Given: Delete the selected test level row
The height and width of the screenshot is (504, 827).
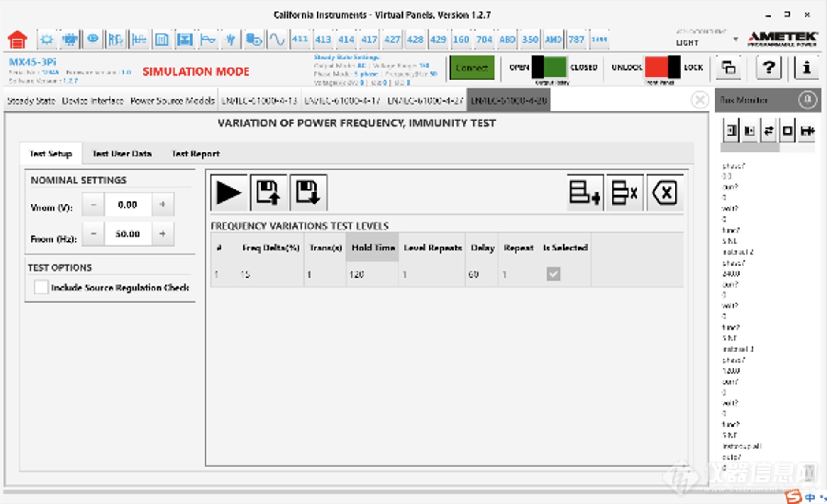Looking at the screenshot, I should coord(625,192).
